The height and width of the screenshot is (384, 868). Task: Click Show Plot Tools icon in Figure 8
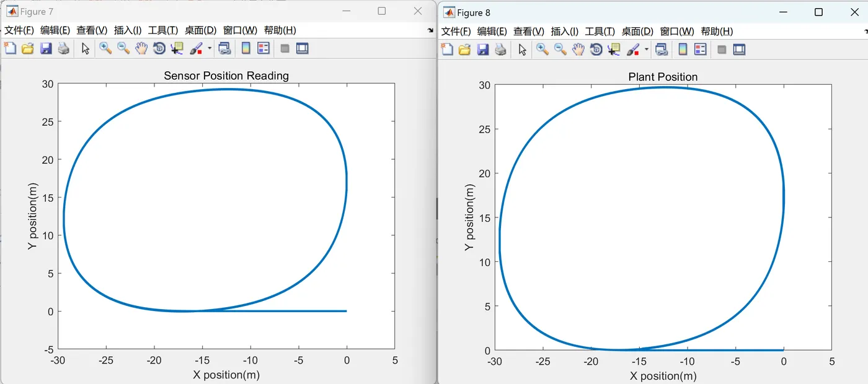click(739, 50)
